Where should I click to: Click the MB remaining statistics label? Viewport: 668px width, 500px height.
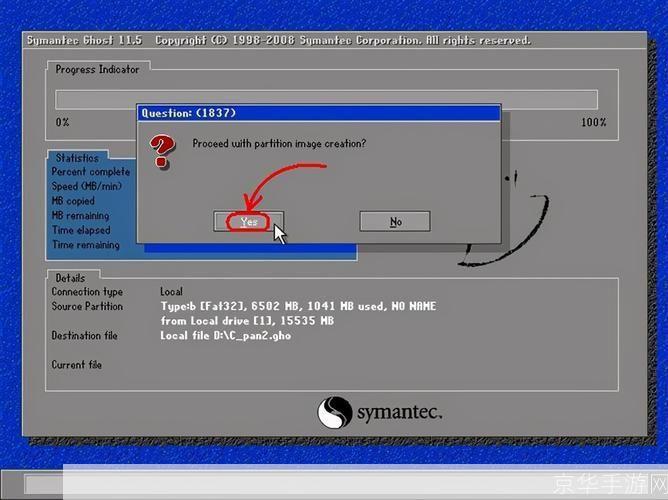[80, 216]
